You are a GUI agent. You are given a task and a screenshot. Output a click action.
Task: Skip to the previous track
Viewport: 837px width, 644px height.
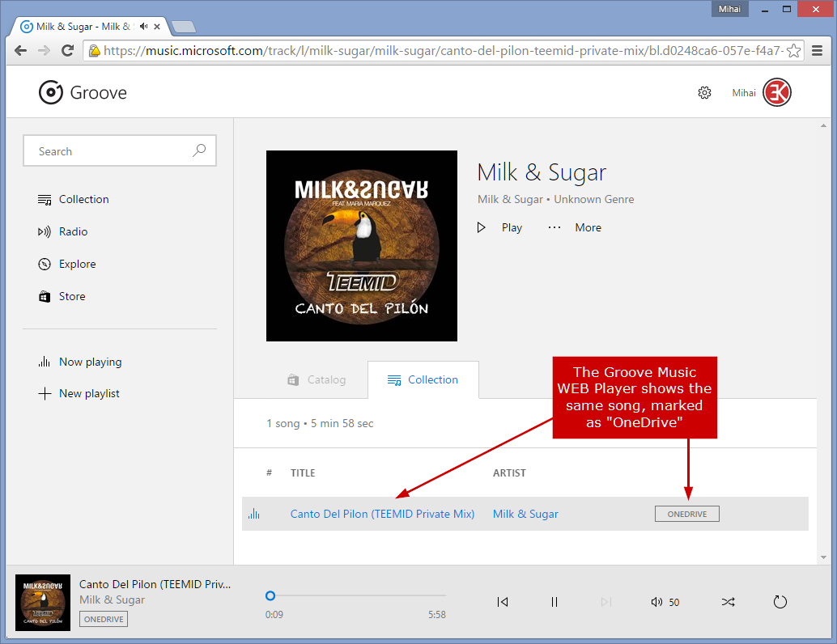pos(503,602)
